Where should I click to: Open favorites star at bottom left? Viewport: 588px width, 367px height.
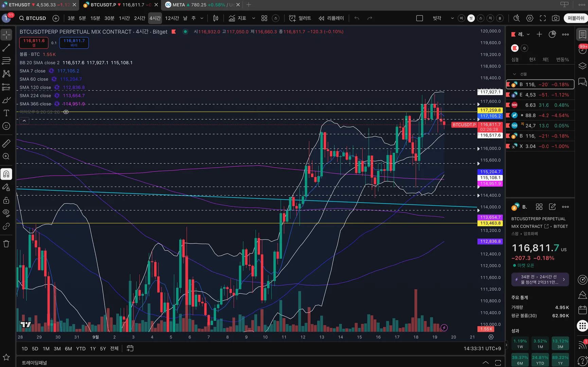point(6,357)
